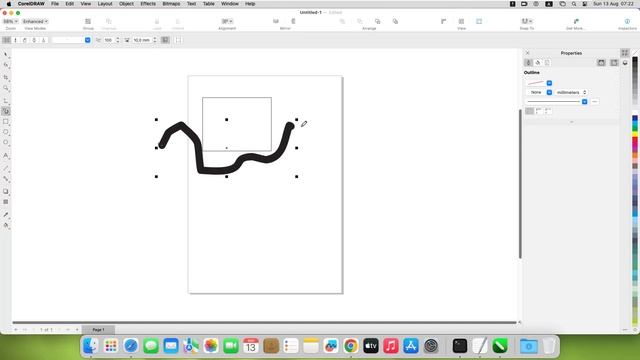Open the Bitmaps menu

pos(171,4)
